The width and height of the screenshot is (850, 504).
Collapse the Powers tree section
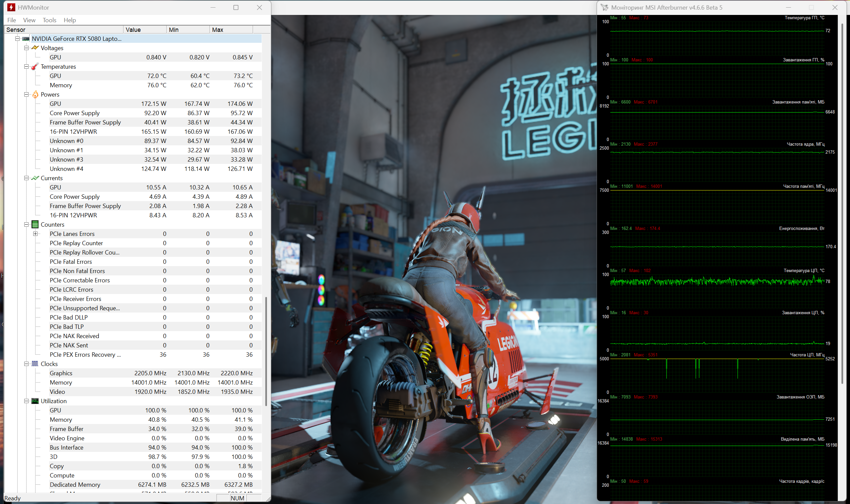tap(26, 95)
